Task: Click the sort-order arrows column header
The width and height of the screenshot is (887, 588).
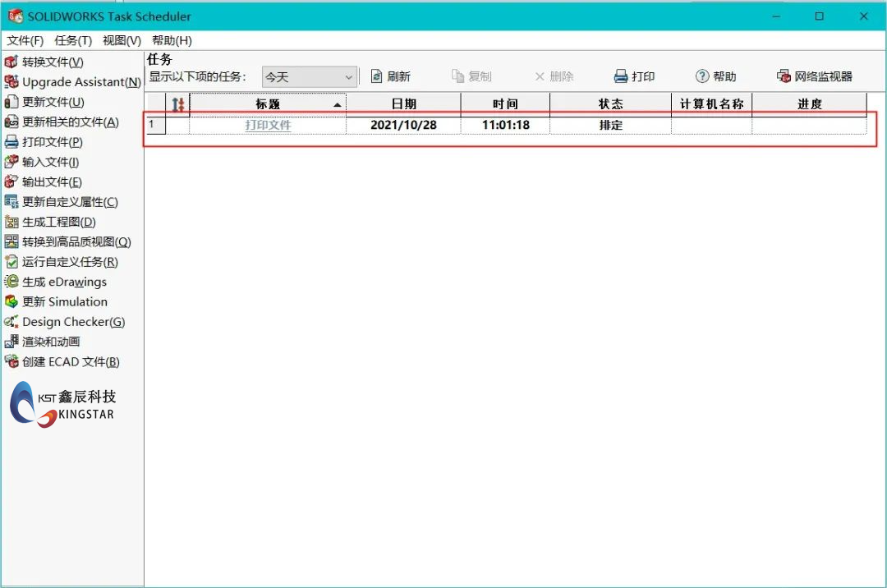Action: click(178, 104)
